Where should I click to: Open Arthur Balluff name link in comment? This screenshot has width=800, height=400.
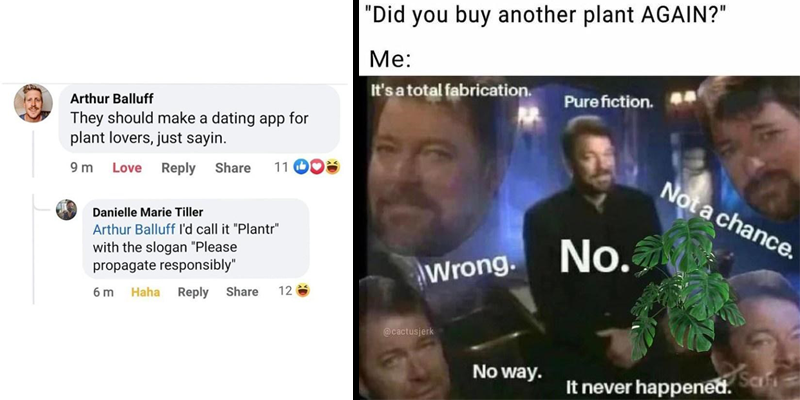111,98
